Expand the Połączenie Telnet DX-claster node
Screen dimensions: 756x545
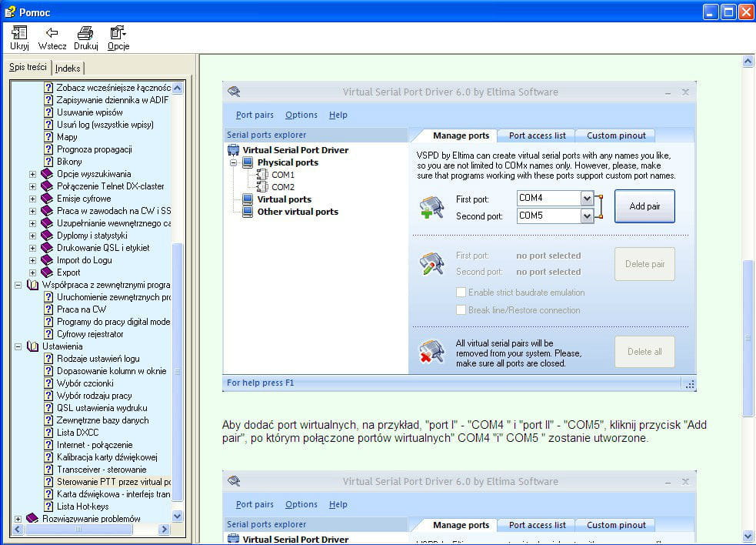32,186
